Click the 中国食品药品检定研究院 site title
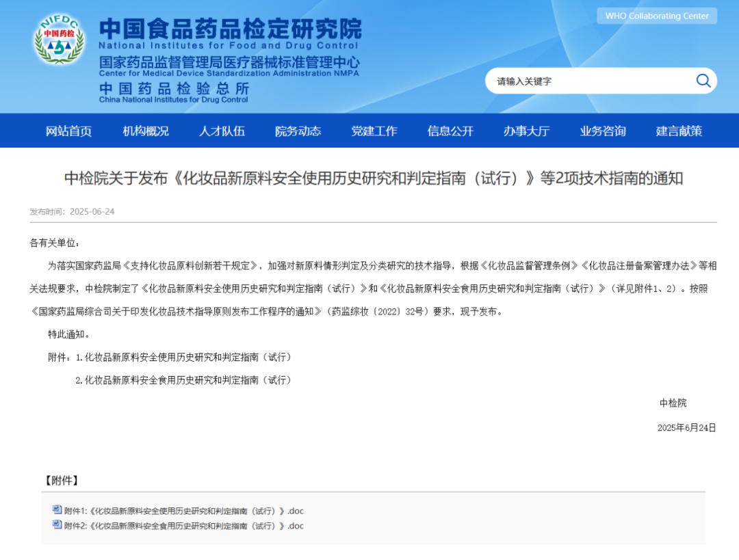 coord(231,28)
